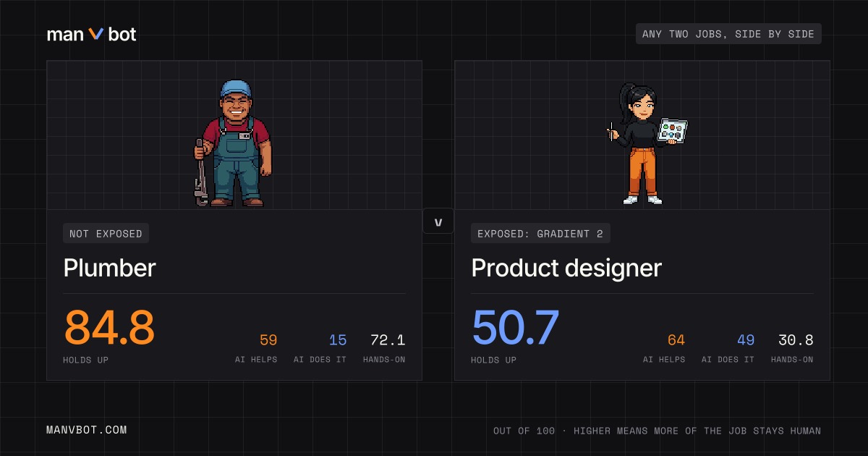
Task: Click the 'AI HELPS' label under 64
Action: point(664,360)
